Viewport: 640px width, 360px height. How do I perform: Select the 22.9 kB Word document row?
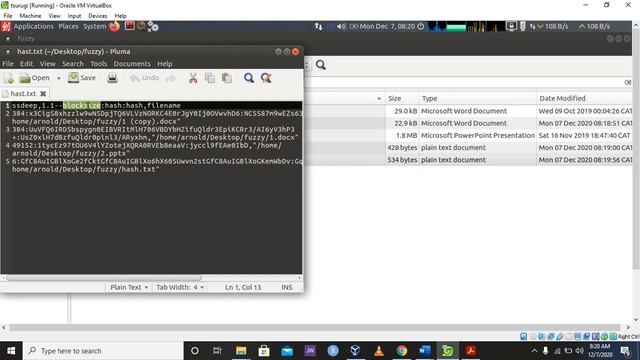[x=469, y=123]
